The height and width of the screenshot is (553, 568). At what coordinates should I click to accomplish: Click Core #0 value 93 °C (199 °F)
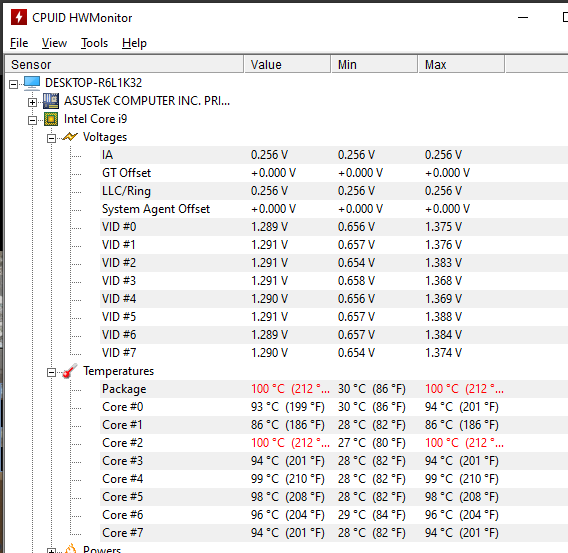tap(288, 407)
